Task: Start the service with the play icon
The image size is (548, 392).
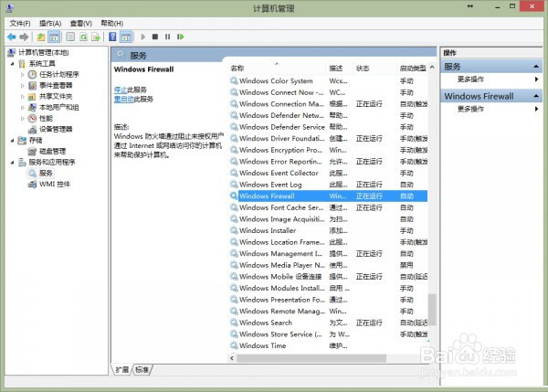Action: [142, 37]
